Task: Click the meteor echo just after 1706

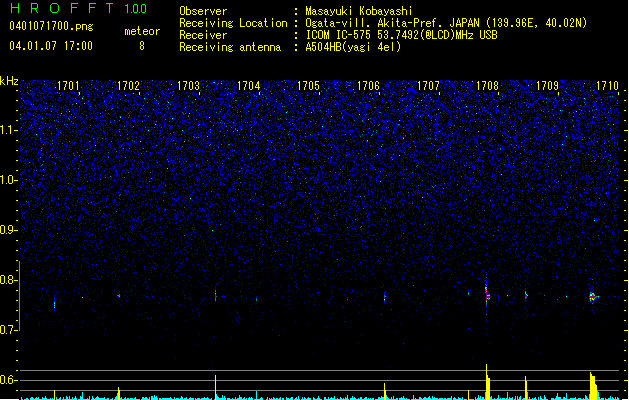Action: pyautogui.click(x=384, y=297)
